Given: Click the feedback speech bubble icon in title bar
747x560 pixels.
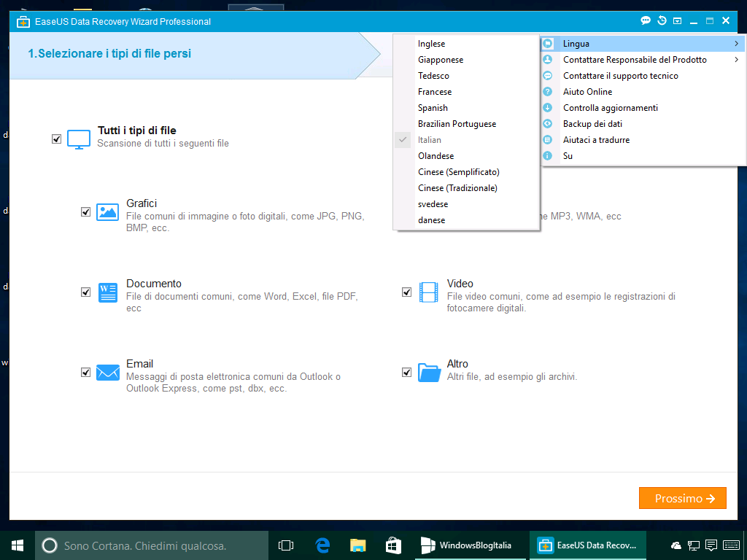Looking at the screenshot, I should tap(646, 20).
